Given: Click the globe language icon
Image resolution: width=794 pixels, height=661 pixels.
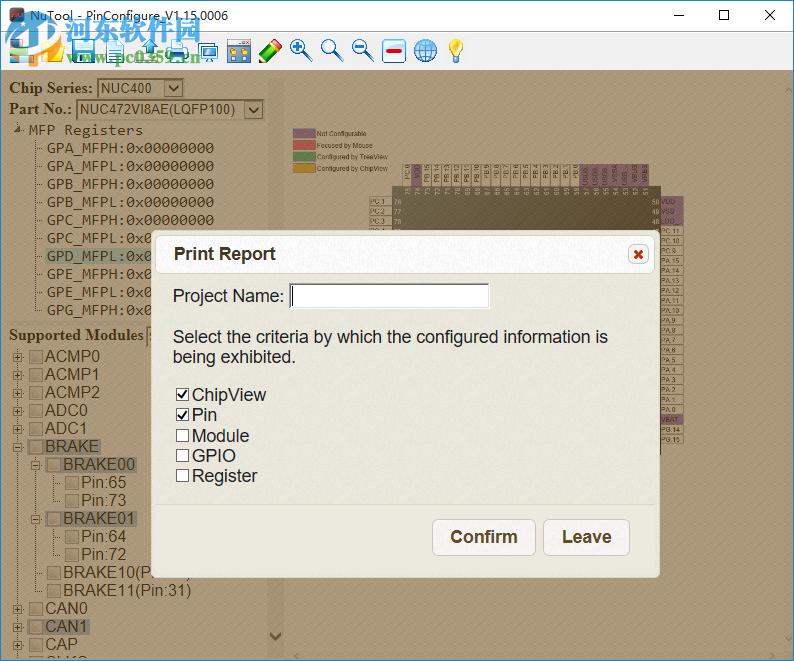Looking at the screenshot, I should (425, 51).
